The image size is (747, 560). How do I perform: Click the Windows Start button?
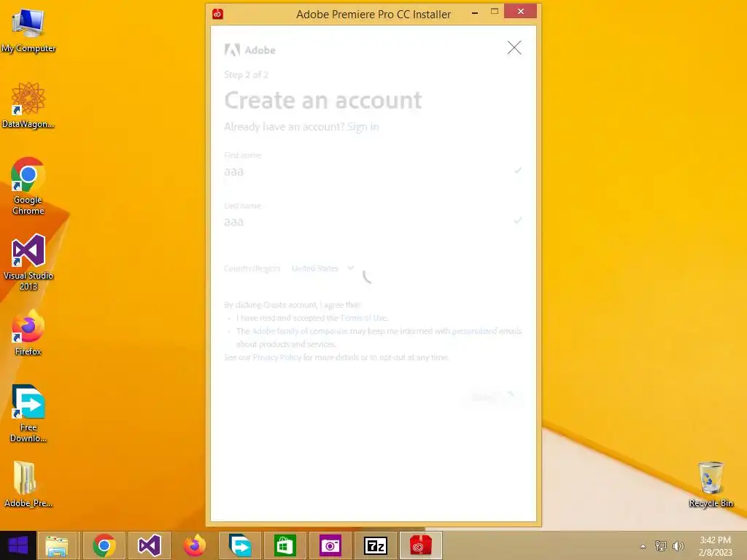pyautogui.click(x=18, y=545)
